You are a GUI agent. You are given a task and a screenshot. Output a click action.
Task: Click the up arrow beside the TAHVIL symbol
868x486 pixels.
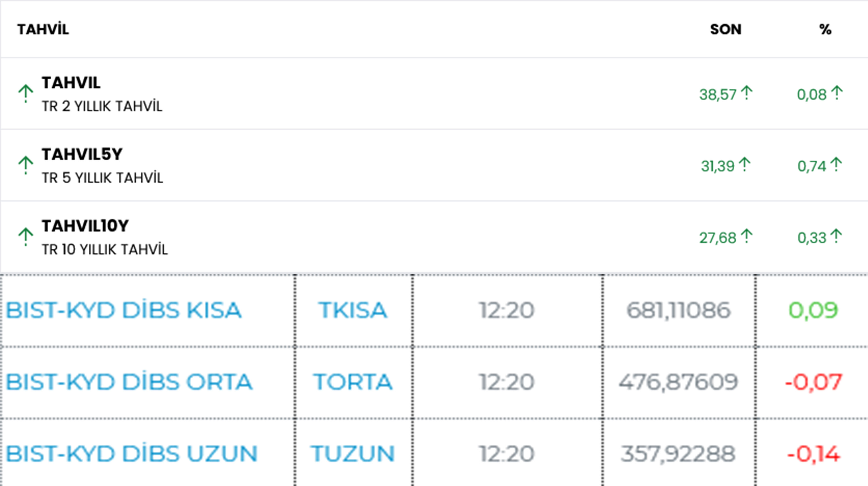coord(26,93)
